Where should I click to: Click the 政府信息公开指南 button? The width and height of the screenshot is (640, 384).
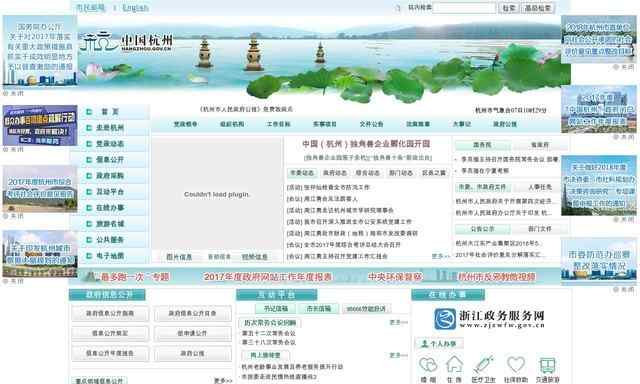tap(110, 313)
